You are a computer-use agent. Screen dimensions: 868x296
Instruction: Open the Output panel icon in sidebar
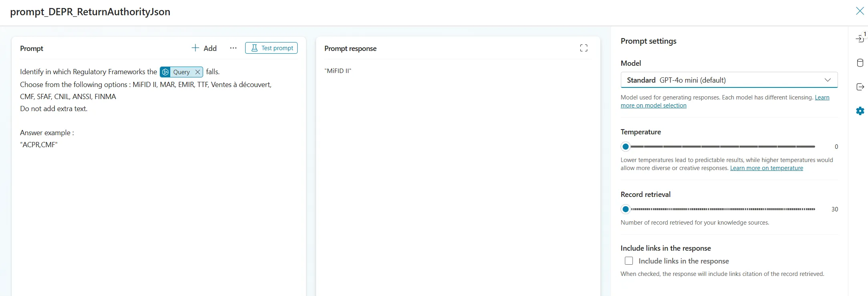tap(860, 87)
